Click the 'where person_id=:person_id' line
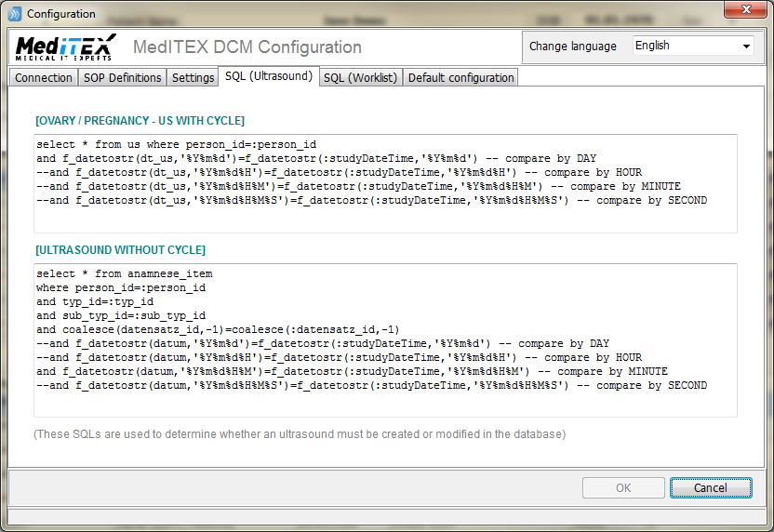This screenshot has height=532, width=774. tap(121, 287)
